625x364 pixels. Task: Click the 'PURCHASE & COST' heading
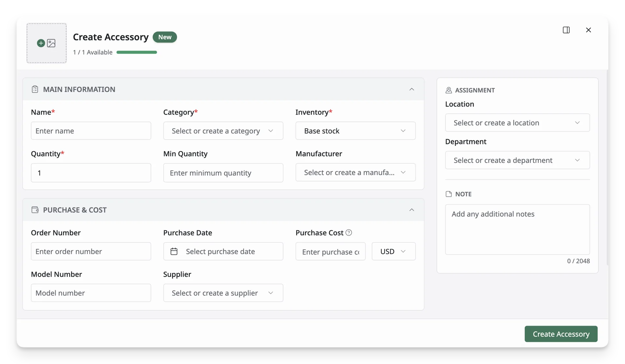tap(75, 210)
